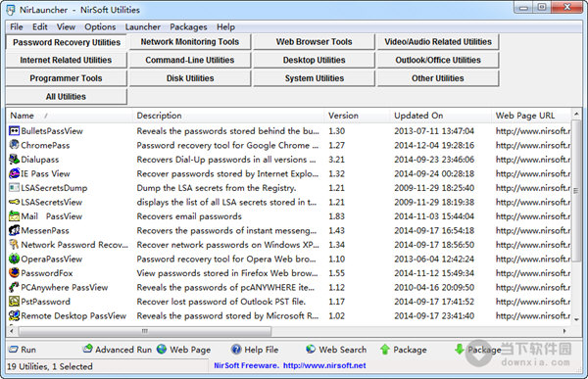The height and width of the screenshot is (379, 588).
Task: Switch to Programmer Tools
Action: point(66,78)
